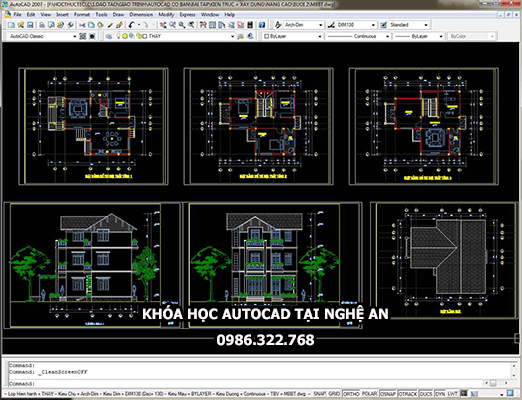
Task: Open the QuickCalc calculator icon
Action: tap(250, 25)
